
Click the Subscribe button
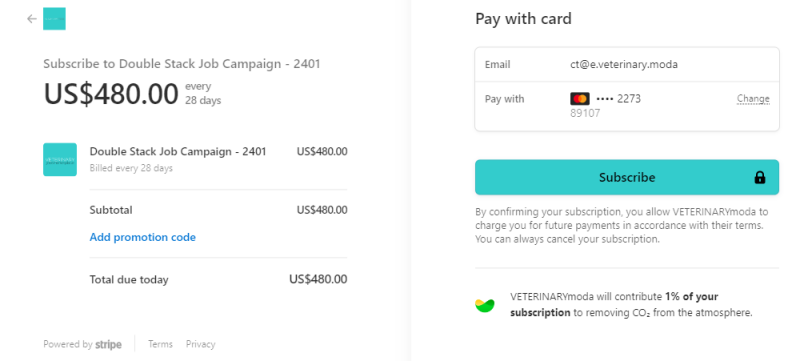pyautogui.click(x=627, y=177)
